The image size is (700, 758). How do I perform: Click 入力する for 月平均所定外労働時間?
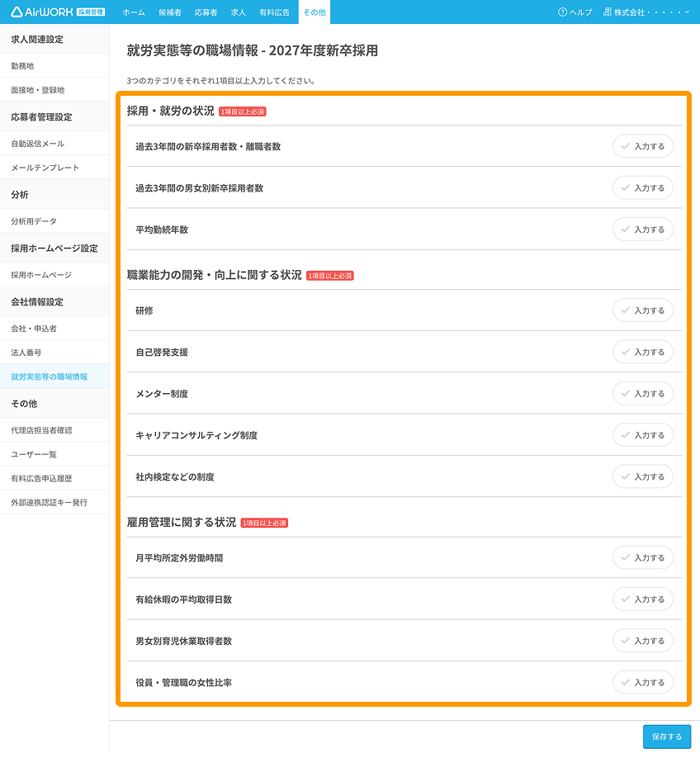(643, 557)
